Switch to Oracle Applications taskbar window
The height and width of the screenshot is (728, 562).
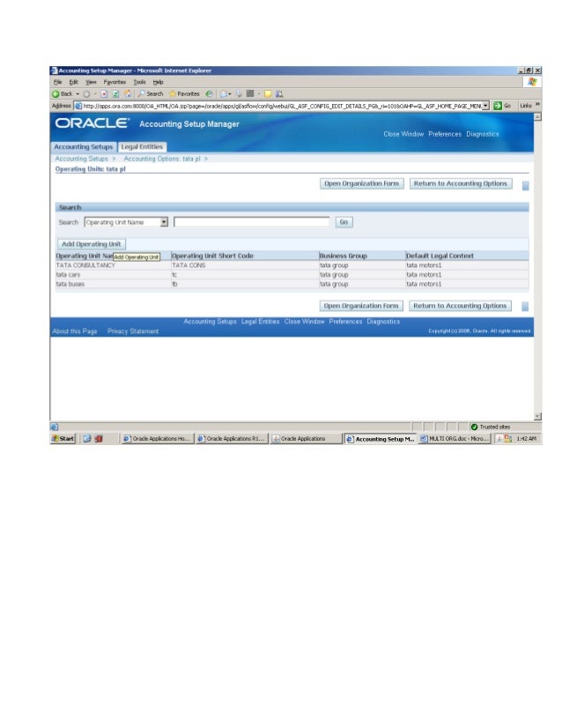click(x=306, y=438)
